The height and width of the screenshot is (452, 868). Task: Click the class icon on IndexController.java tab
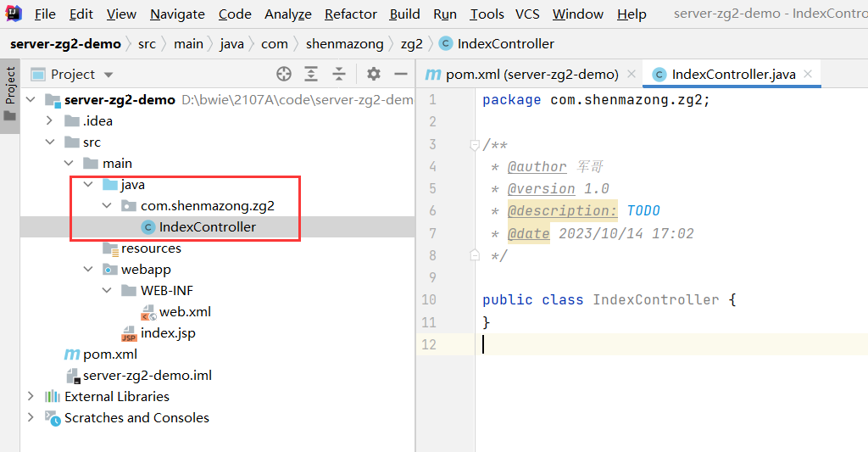659,75
